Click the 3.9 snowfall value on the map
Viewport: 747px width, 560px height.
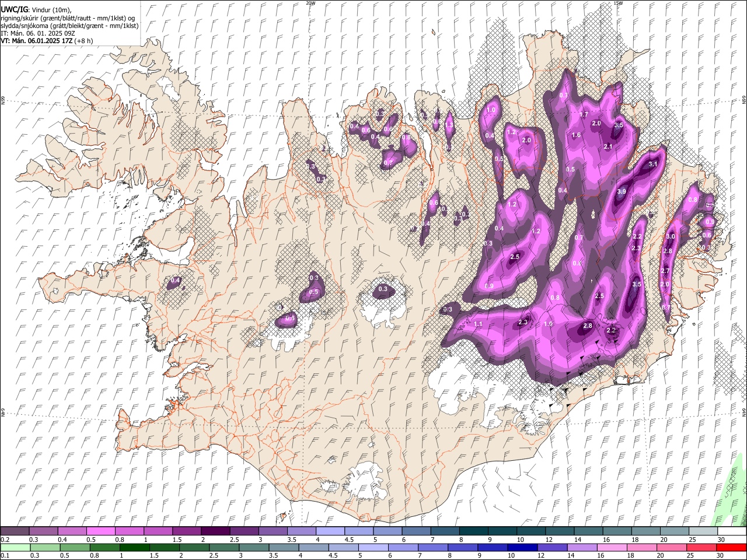(x=622, y=192)
